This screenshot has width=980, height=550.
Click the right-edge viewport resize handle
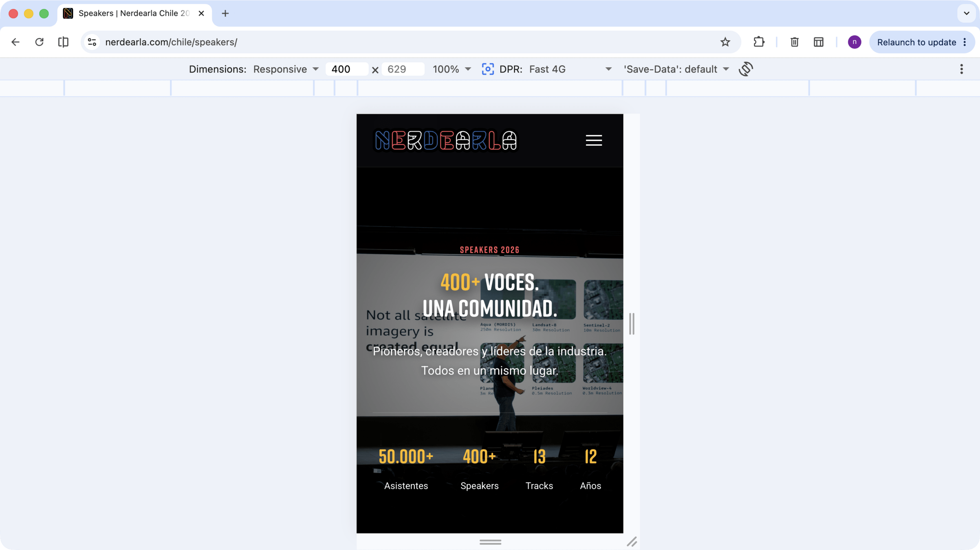[632, 324]
